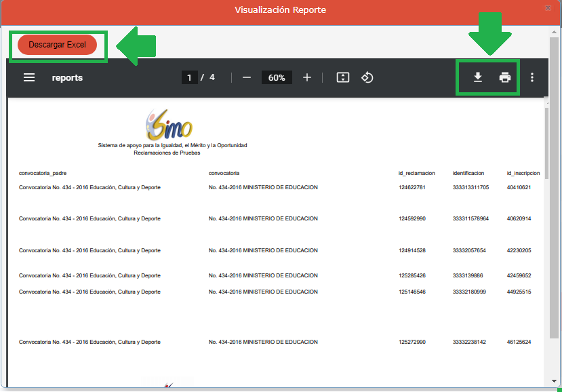Image resolution: width=562 pixels, height=392 pixels.
Task: Rotate the document counterclockwise
Action: point(367,77)
